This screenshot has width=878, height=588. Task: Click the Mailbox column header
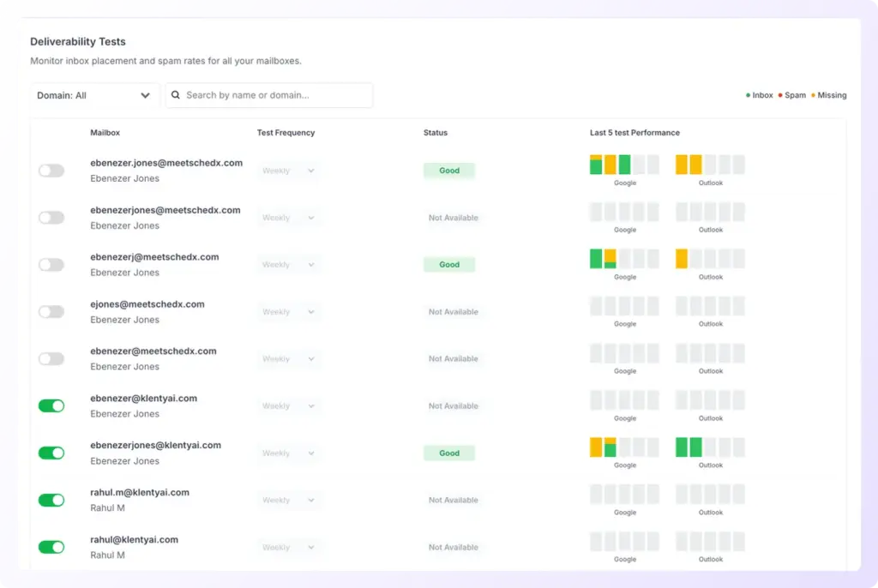click(104, 133)
